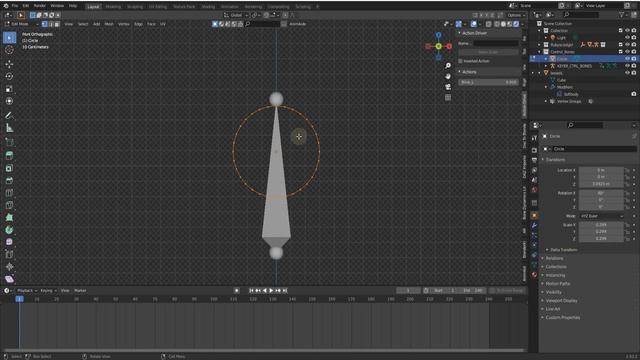640x360 pixels.
Task: Open the Modifiers wrench properties tab
Action: 534,225
